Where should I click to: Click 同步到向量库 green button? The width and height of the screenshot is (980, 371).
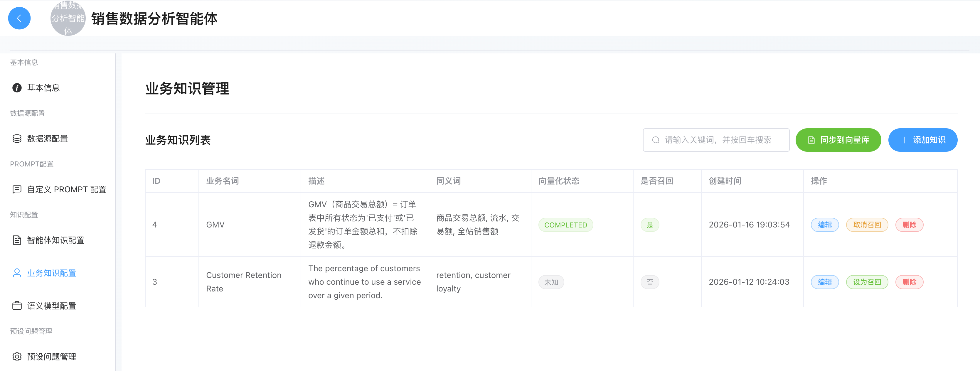pos(838,140)
